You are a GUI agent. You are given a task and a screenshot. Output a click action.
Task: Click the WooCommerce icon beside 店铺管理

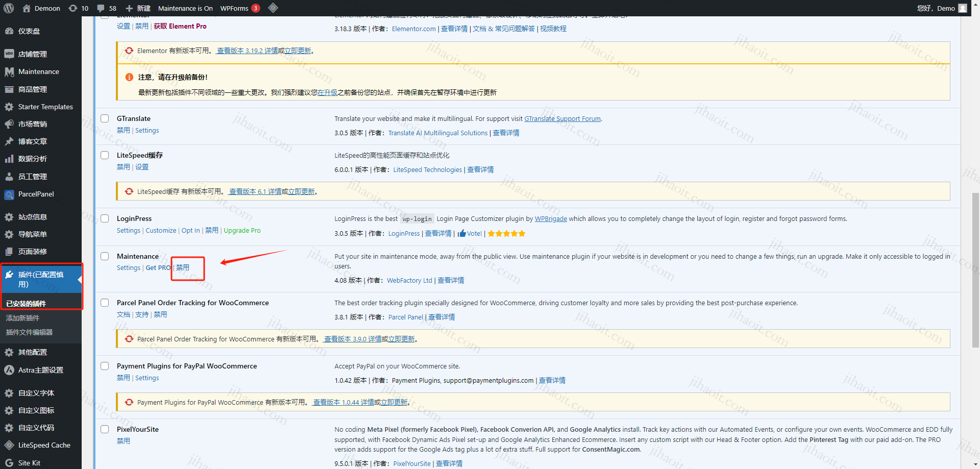(x=9, y=54)
